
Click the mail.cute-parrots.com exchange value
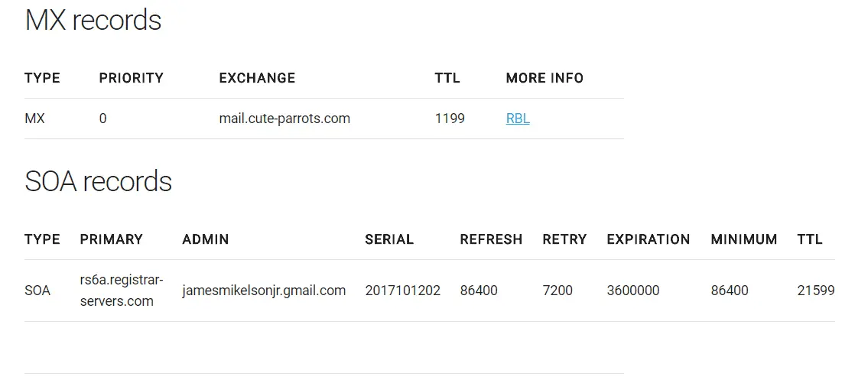click(x=284, y=119)
